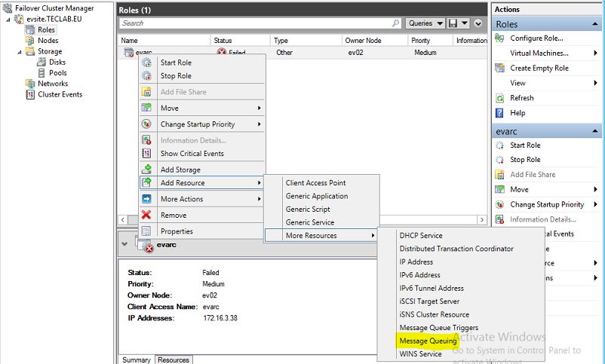Switch to the Resources tab
The image size is (605, 364).
coord(173,359)
